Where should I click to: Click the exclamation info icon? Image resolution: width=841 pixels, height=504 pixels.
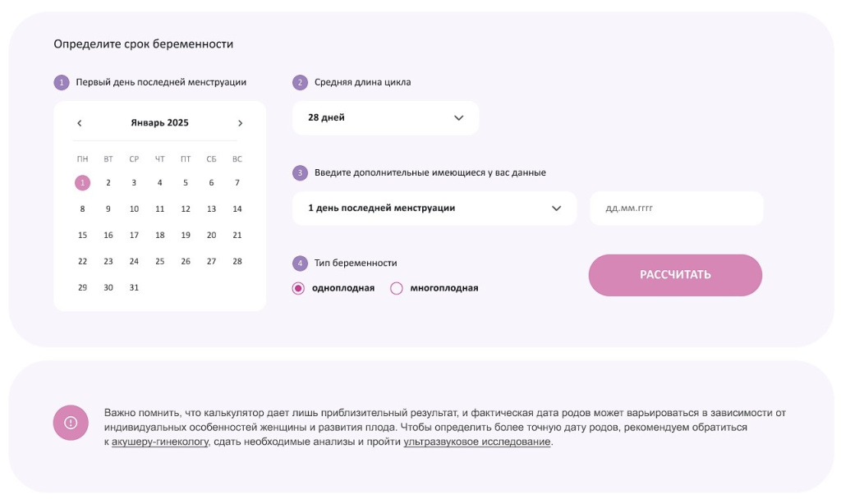tap(71, 423)
